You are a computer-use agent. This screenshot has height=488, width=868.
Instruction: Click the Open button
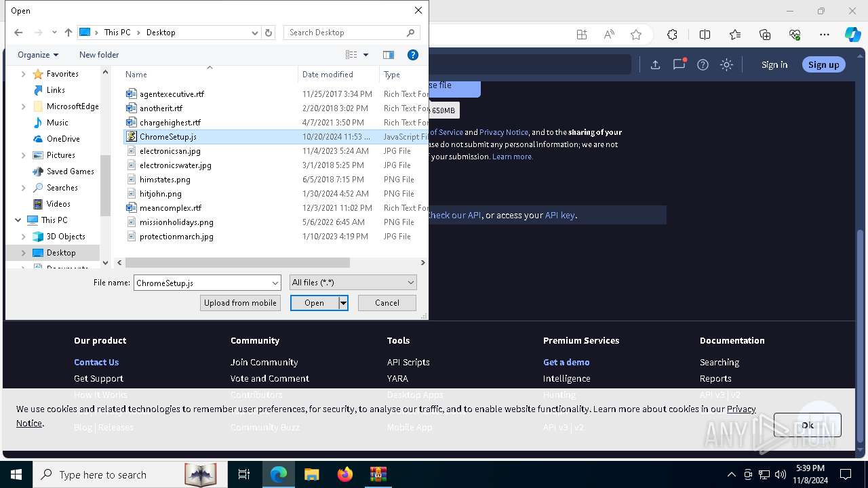pyautogui.click(x=314, y=303)
